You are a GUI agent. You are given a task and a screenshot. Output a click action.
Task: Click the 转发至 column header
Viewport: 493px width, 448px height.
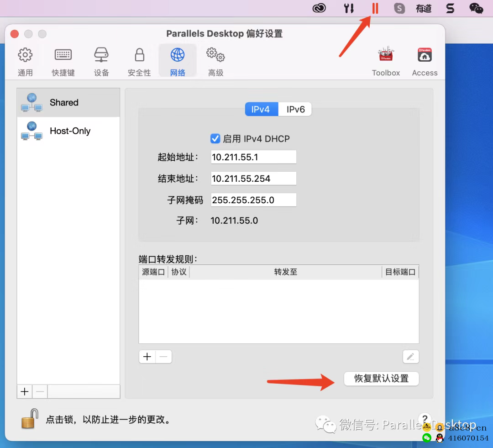(285, 272)
